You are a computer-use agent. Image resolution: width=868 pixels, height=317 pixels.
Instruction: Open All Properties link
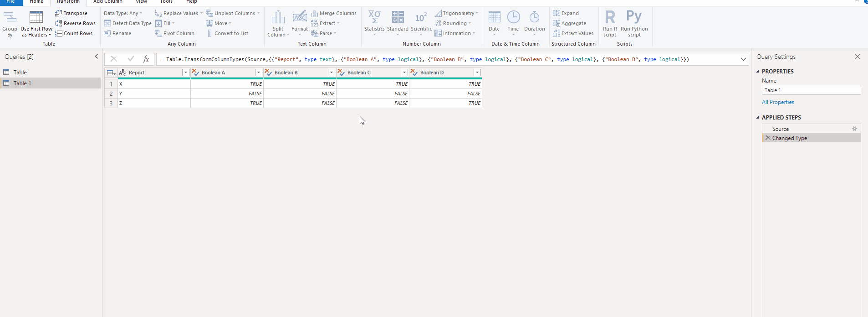coord(778,102)
